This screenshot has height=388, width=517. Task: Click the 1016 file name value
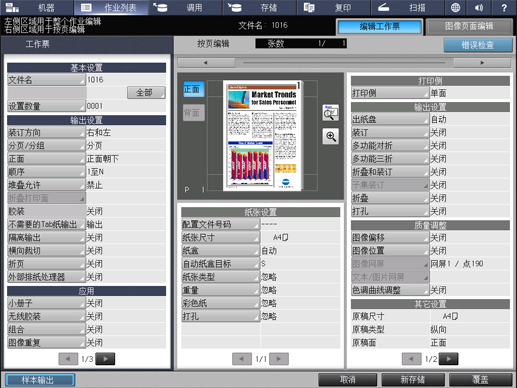95,80
